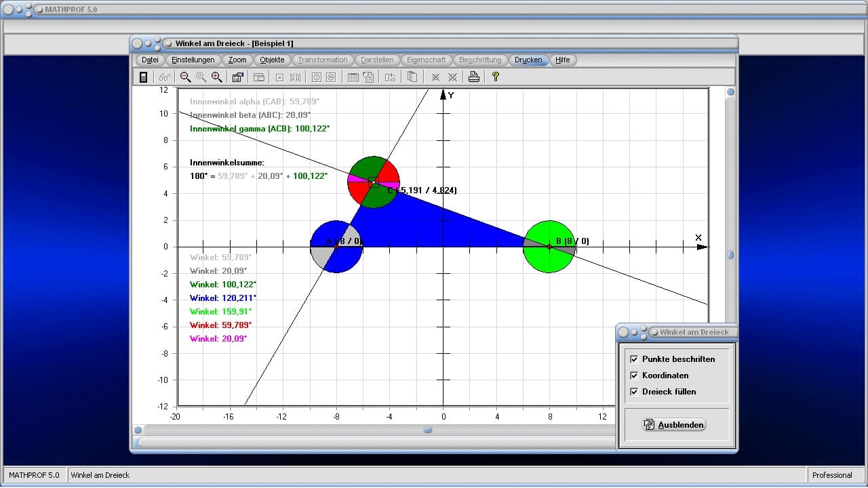Click the middle knob on the vertical scrollbar

click(730, 255)
